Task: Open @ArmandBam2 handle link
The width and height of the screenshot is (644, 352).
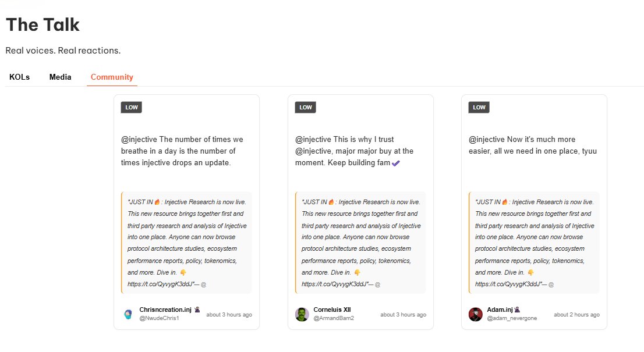Action: pyautogui.click(x=334, y=318)
